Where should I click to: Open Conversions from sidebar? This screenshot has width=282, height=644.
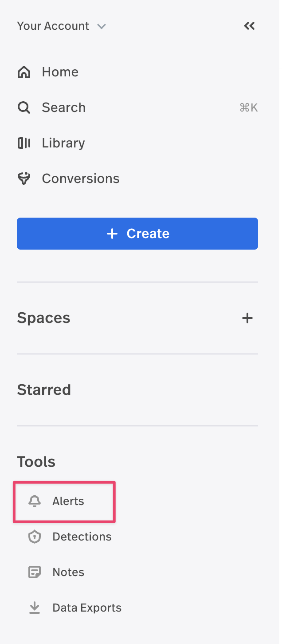(81, 179)
